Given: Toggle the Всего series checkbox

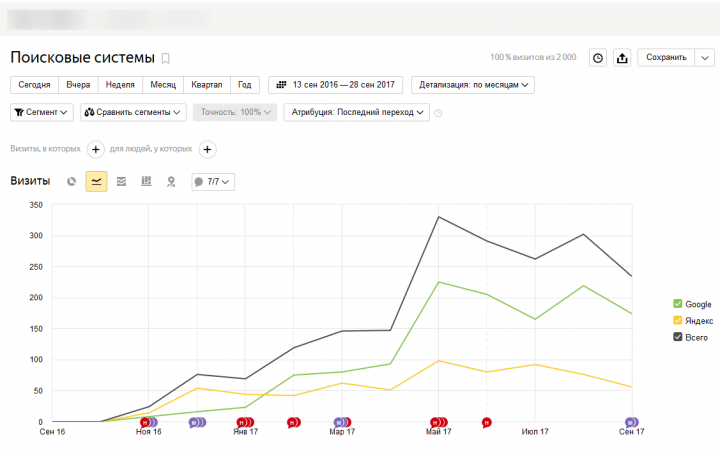Looking at the screenshot, I should click(677, 337).
